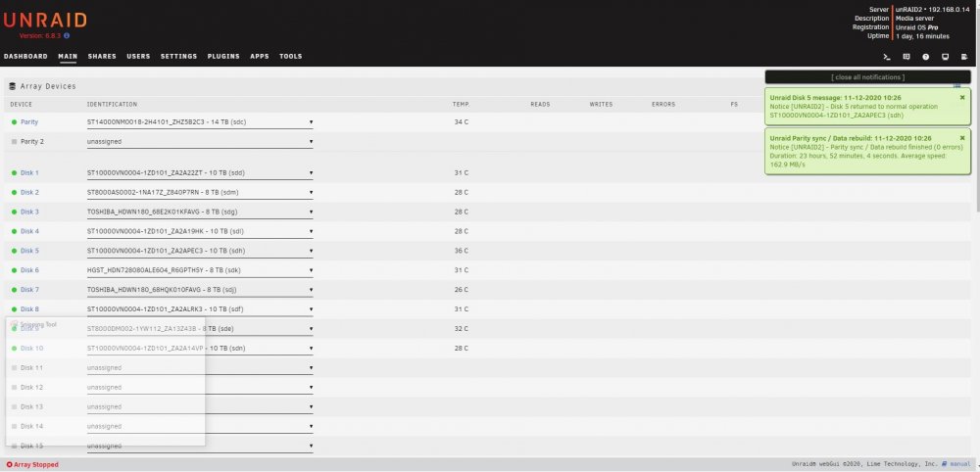Viewport: 980px width, 472px height.
Task: Click the green status dot for Disk 5
Action: pos(15,251)
